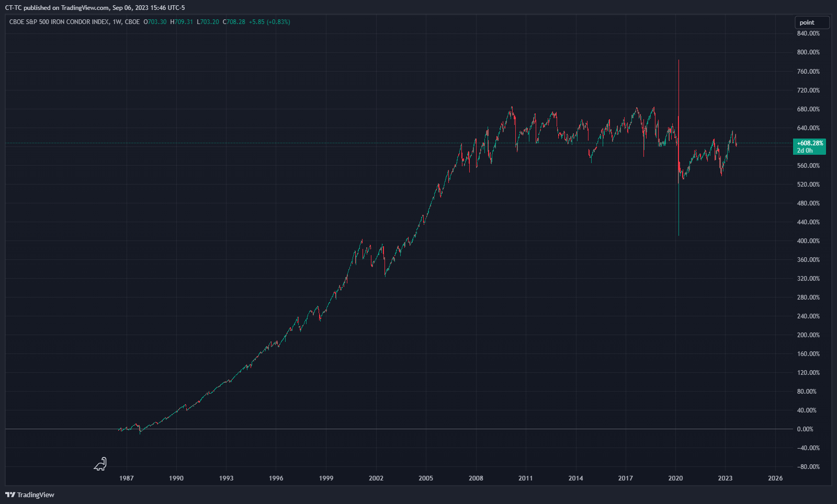Click the closing value C708.28 in legend
This screenshot has height=504, width=837.
pos(234,22)
